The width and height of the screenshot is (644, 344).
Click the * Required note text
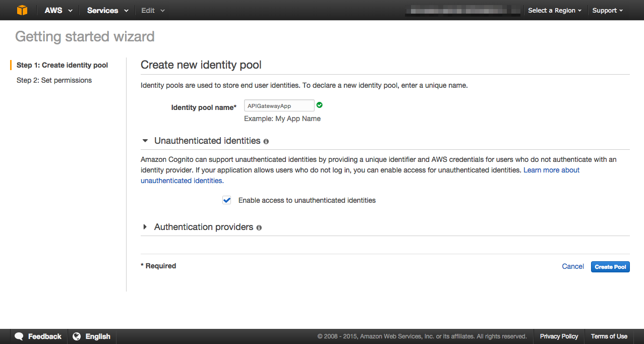coord(158,266)
